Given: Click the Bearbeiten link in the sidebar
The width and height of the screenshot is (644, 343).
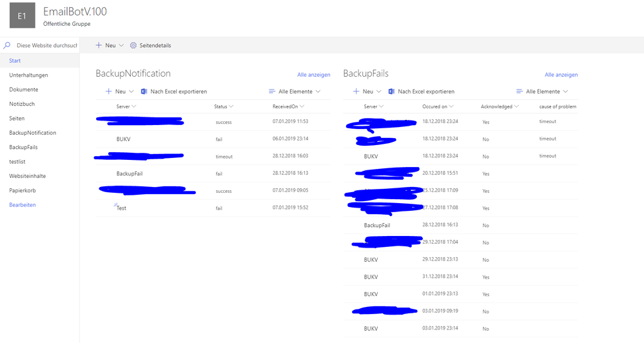Looking at the screenshot, I should pos(23,204).
